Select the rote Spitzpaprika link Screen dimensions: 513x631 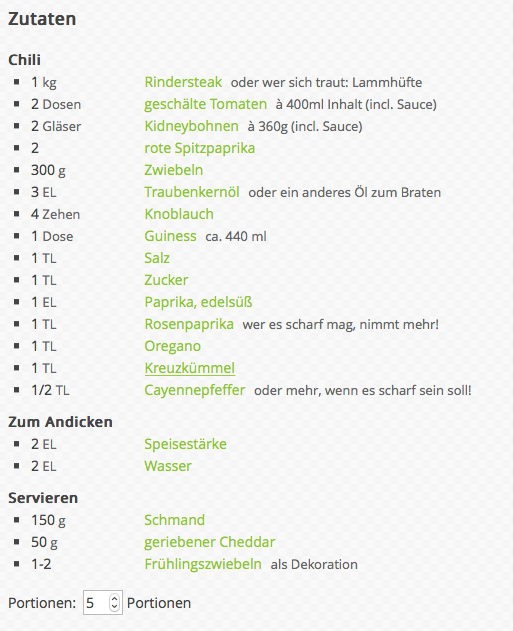(200, 148)
